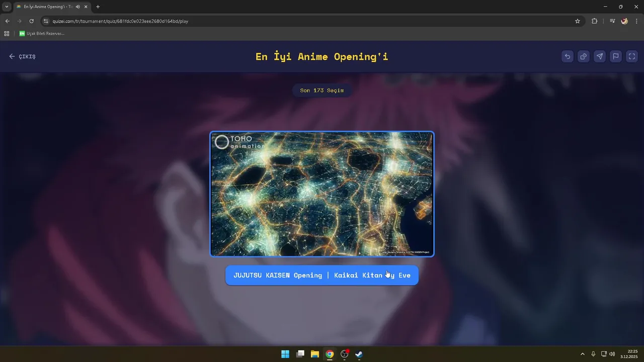Bookmark this page with star icon
This screenshot has height=362, width=644.
(x=578, y=21)
